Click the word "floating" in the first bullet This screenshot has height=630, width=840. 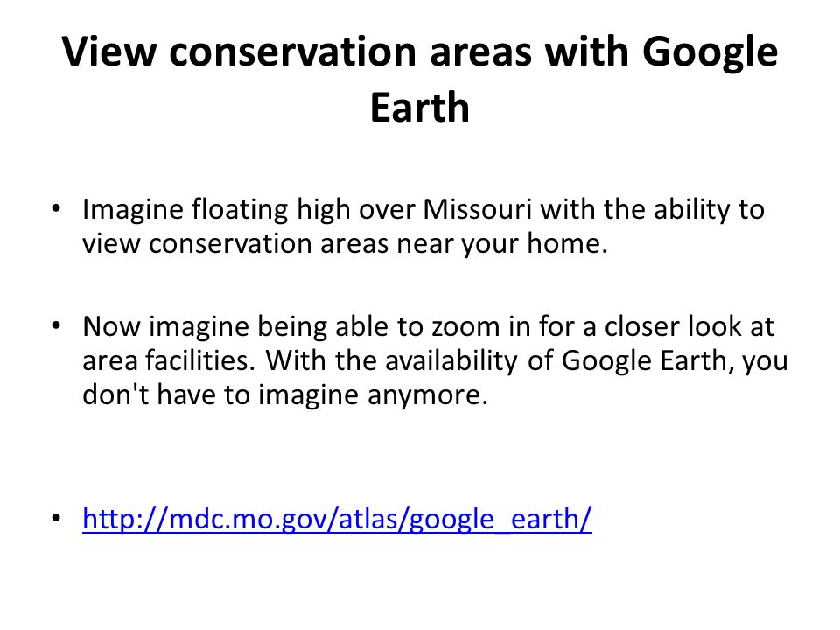(x=240, y=210)
